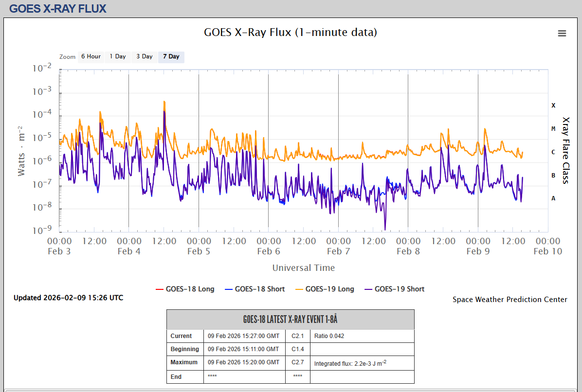Click the X flare class axis label
The image size is (582, 392).
click(553, 105)
